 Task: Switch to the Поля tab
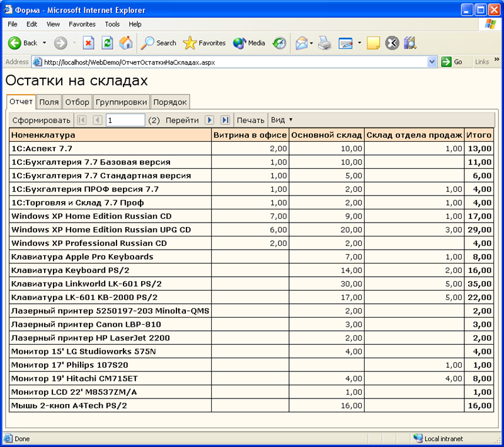point(49,102)
